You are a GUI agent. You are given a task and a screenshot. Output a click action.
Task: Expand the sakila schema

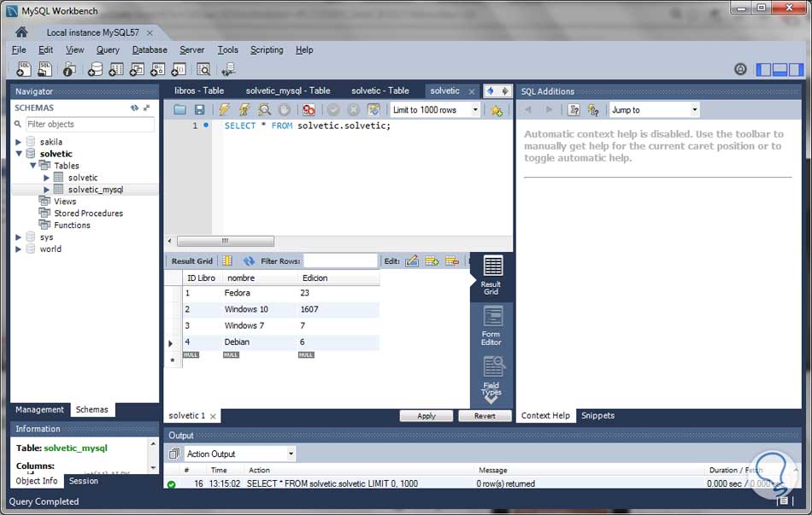coord(18,142)
